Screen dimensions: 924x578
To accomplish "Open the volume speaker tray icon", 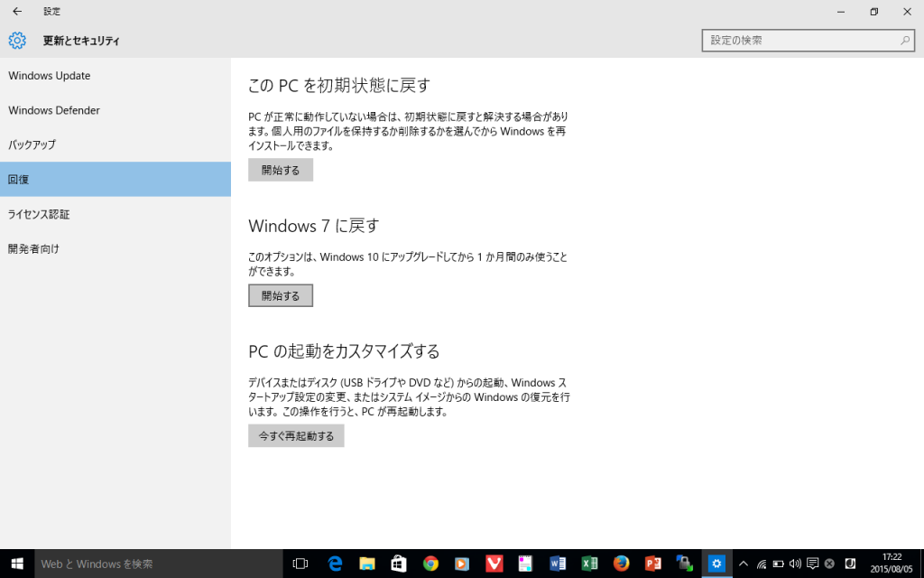I will click(x=795, y=564).
